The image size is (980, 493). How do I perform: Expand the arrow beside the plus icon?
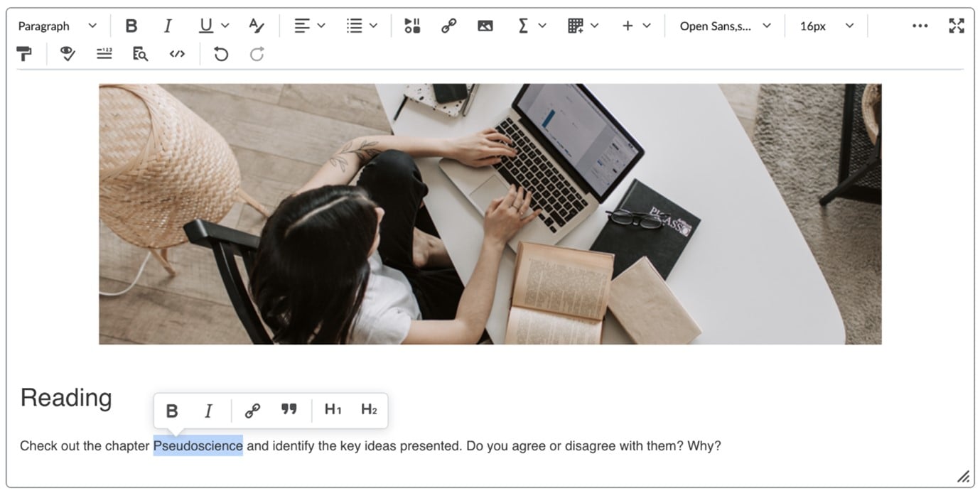[x=647, y=26]
